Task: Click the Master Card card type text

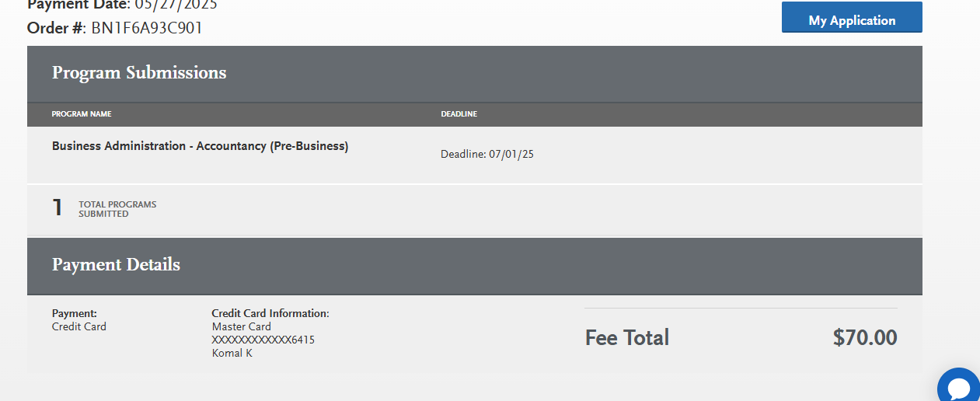Action: [x=242, y=327]
